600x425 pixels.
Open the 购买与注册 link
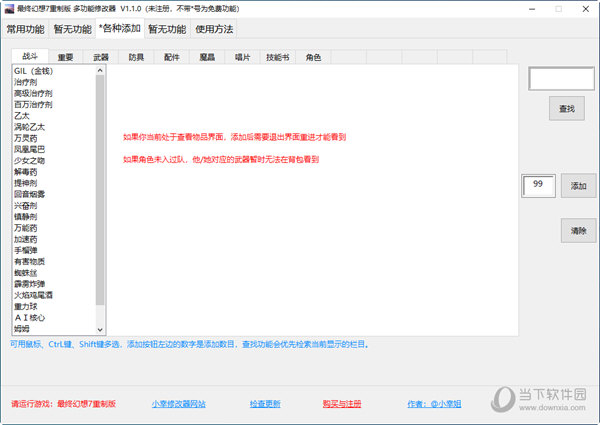(342, 404)
